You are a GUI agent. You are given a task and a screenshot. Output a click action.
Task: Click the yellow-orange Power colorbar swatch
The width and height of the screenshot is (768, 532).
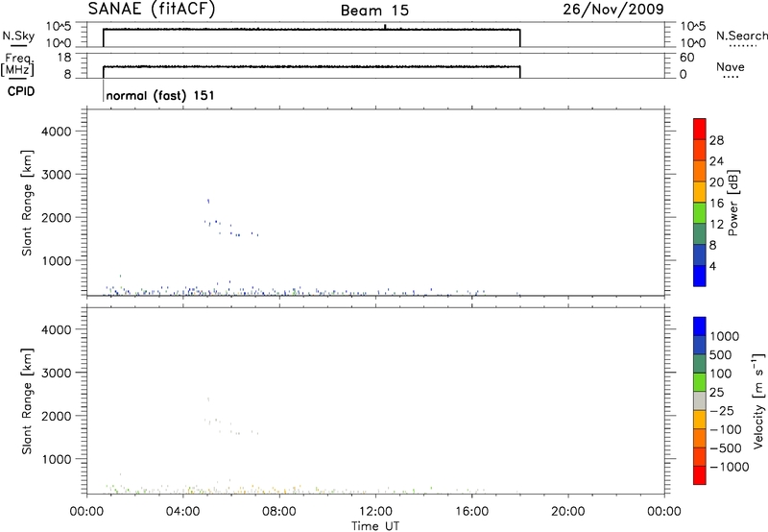(700, 191)
